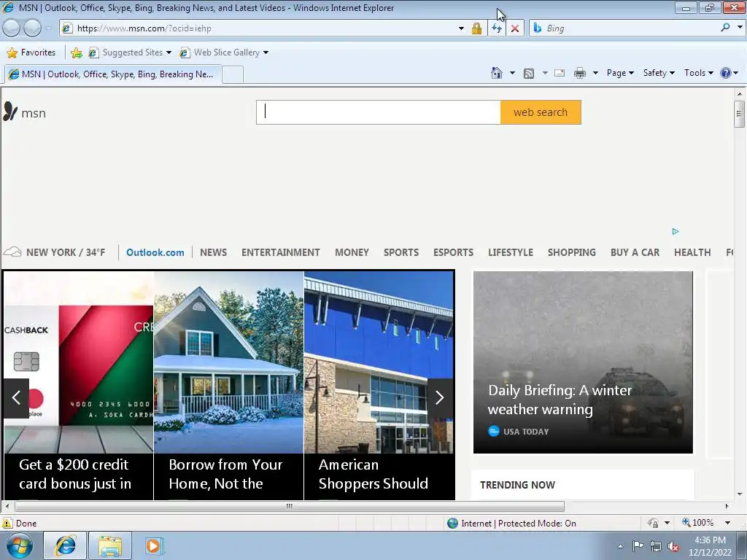Open the Windows Start button
Screen dimensions: 747x560
pos(20,545)
